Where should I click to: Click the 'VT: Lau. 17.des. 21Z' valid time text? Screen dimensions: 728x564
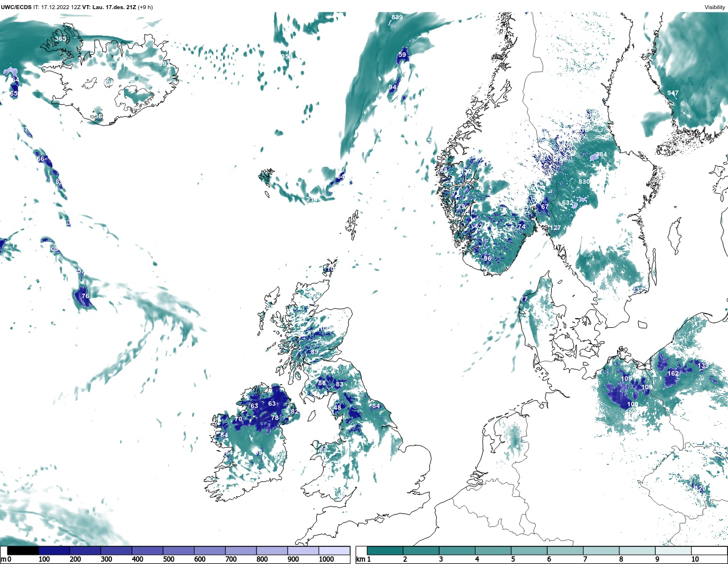click(x=109, y=7)
